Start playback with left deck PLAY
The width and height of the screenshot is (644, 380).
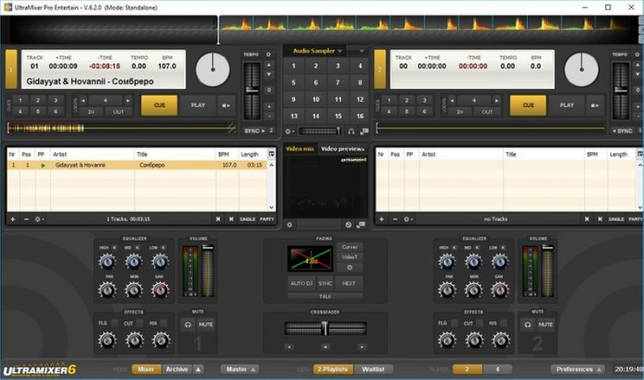pyautogui.click(x=198, y=106)
